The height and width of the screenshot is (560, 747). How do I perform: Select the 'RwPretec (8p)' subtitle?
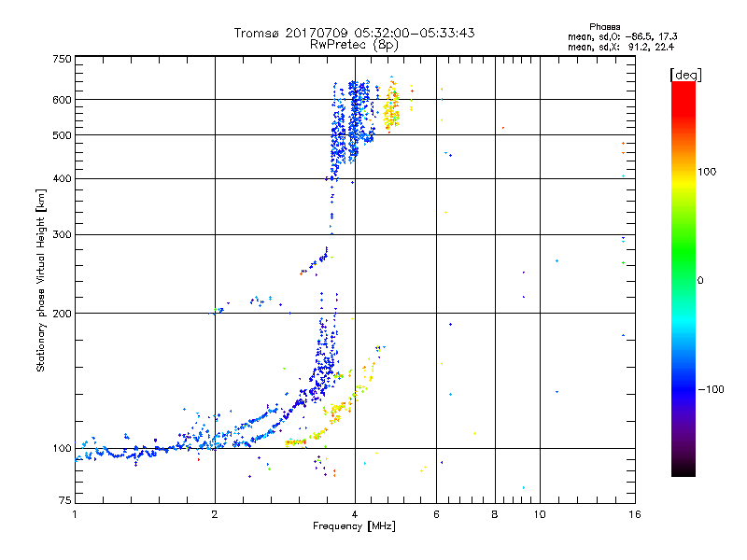coord(354,45)
